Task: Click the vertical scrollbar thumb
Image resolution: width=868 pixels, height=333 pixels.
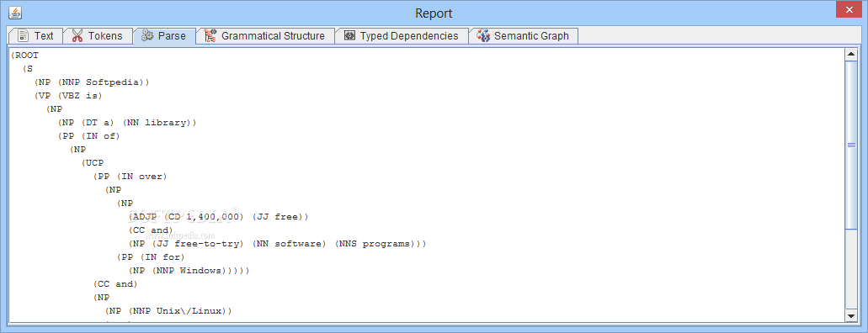Action: [851, 145]
